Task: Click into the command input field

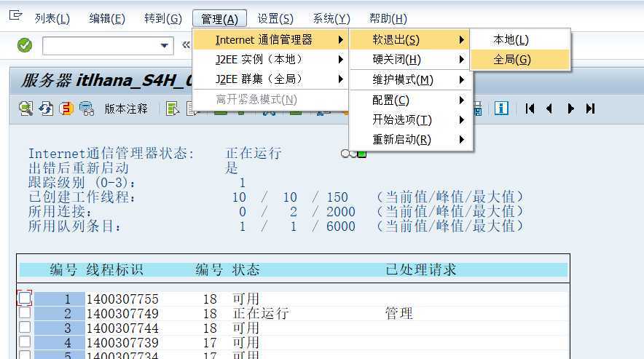Action: 101,46
